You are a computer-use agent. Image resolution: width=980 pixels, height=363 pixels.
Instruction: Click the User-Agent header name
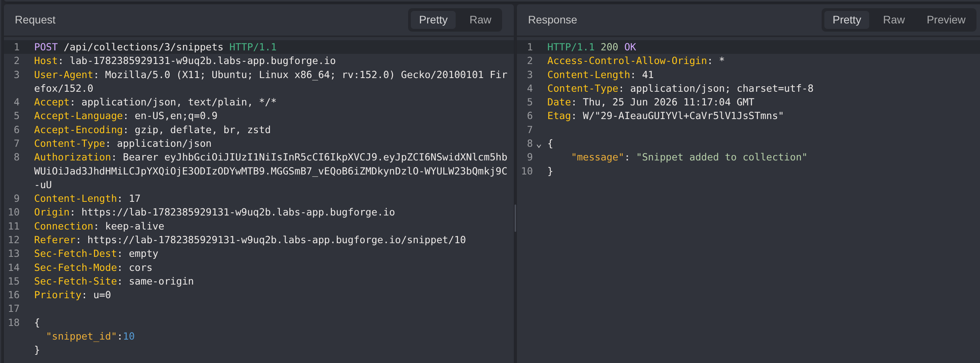[64, 75]
